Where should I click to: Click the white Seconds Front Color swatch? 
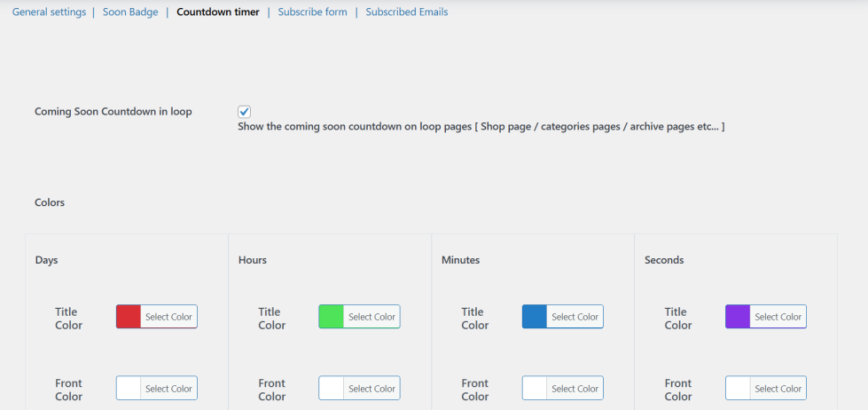(x=738, y=388)
